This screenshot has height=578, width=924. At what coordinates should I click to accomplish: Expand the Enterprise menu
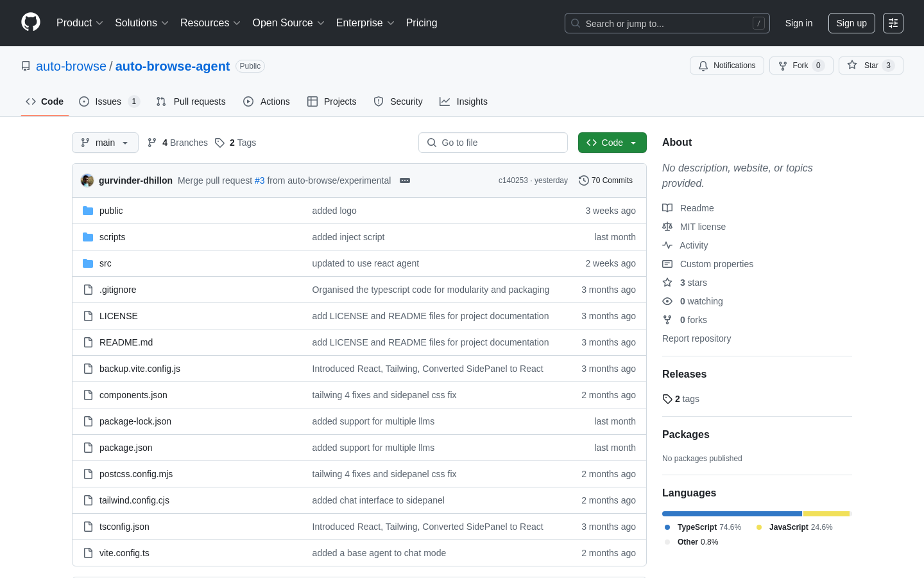365,23
